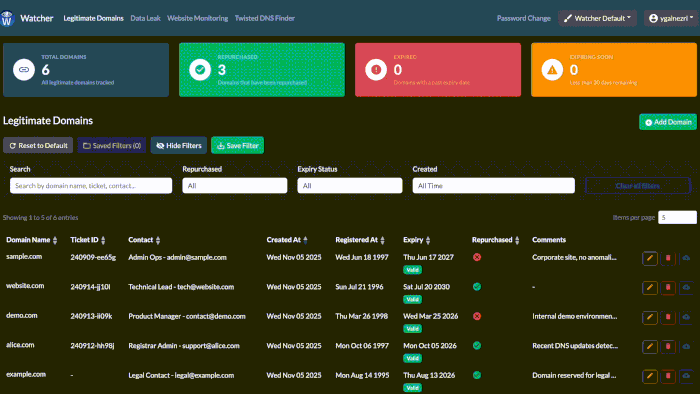Sort table by Expiry column

417,240
